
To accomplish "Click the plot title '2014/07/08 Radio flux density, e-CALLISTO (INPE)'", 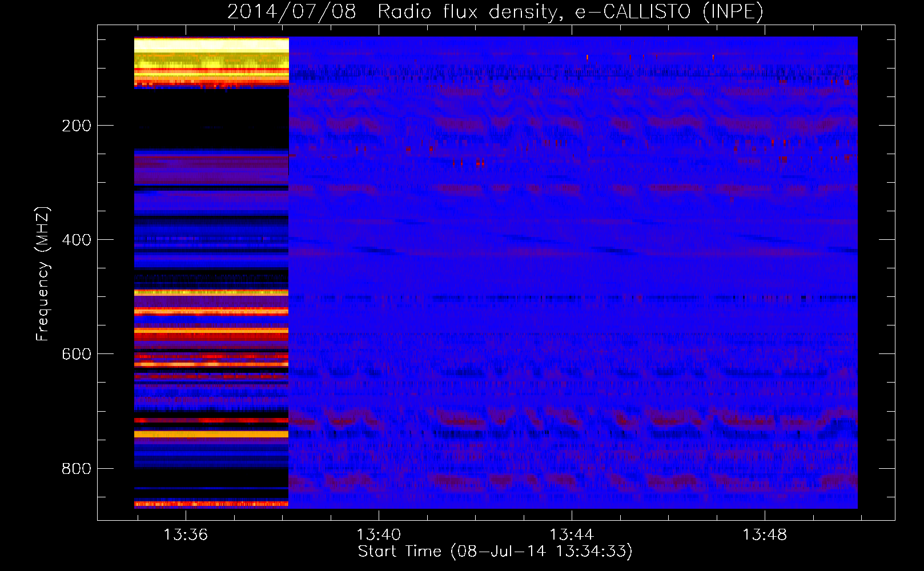I will click(x=496, y=11).
